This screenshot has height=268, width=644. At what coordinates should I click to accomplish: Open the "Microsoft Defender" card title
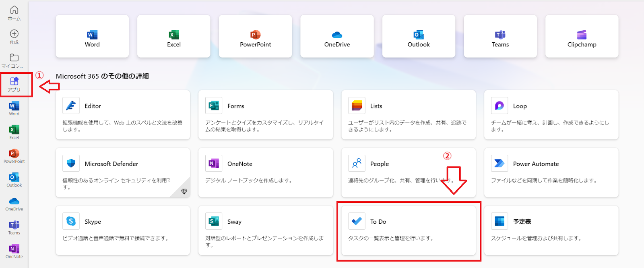111,164
